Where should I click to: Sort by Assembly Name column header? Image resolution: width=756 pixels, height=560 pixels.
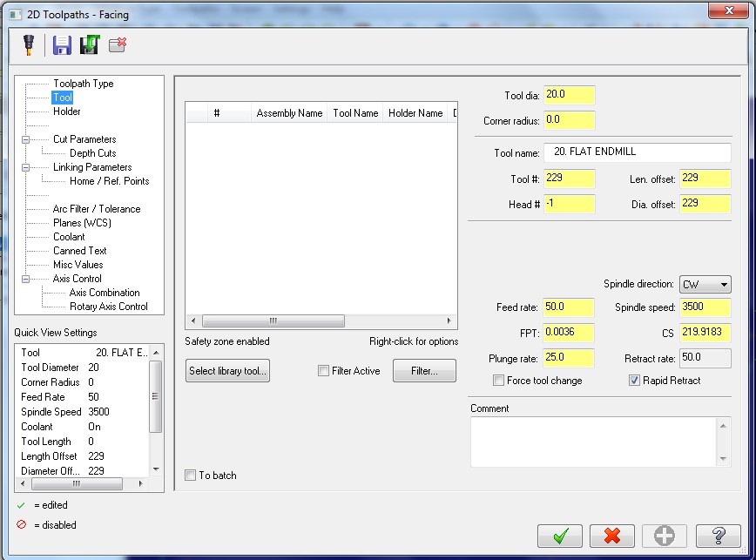click(x=289, y=112)
